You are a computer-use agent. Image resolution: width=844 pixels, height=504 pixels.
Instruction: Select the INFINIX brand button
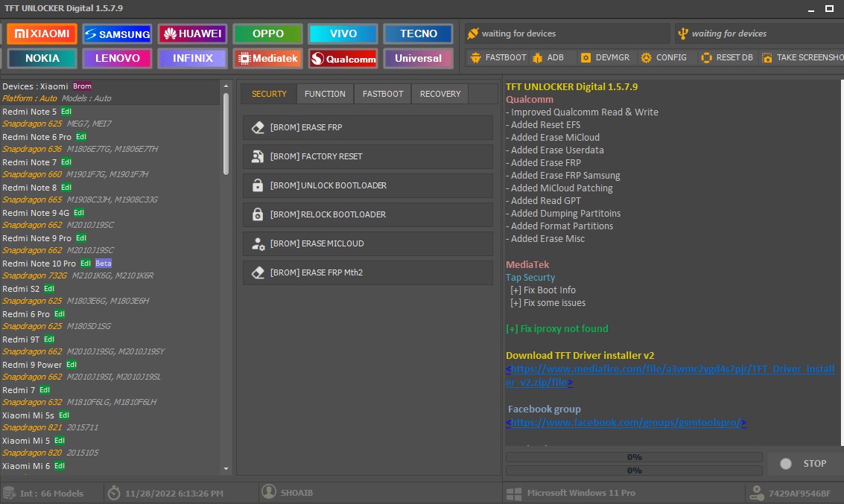click(193, 58)
